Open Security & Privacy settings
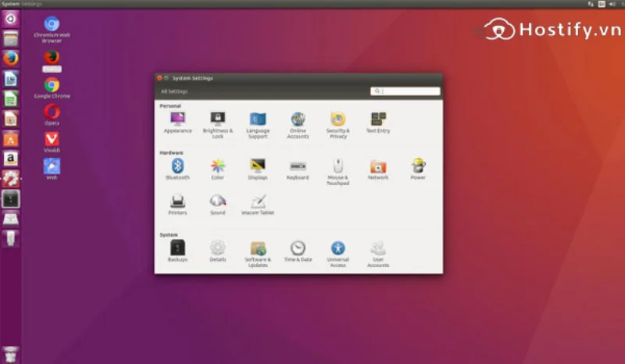This screenshot has width=625, height=364. (x=338, y=125)
